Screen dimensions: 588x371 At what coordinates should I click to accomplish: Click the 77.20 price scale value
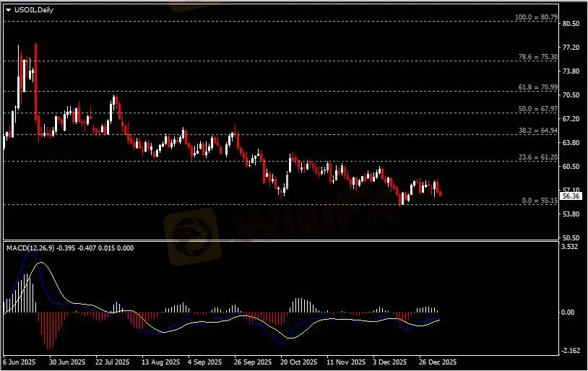(x=571, y=48)
